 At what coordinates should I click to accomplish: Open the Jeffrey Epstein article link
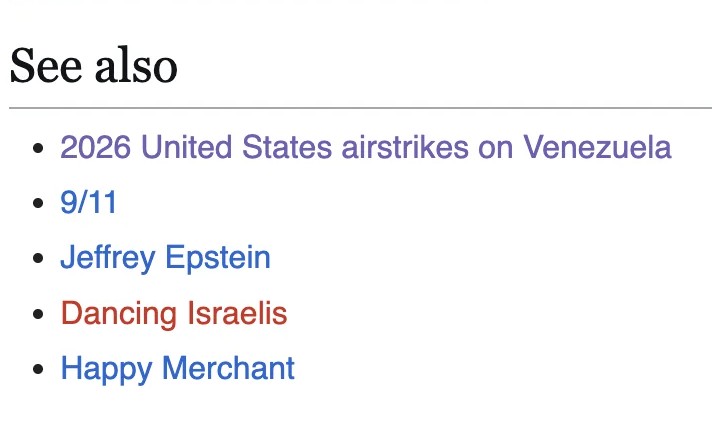click(165, 258)
